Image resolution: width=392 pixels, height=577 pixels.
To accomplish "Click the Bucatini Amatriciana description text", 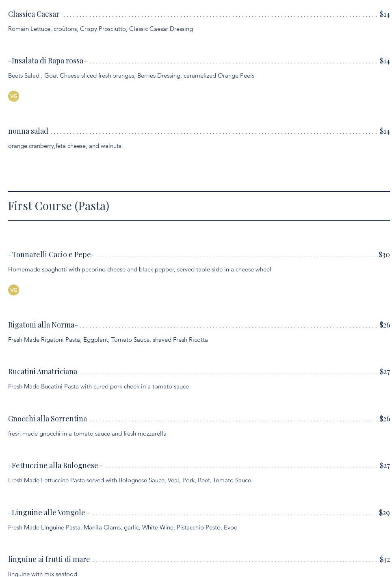I will pos(98,386).
